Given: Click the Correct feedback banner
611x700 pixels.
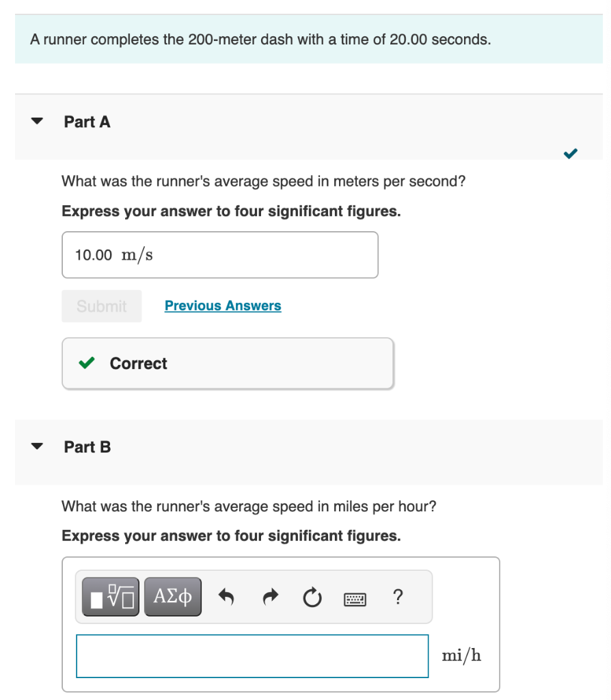Looking at the screenshot, I should click(228, 363).
